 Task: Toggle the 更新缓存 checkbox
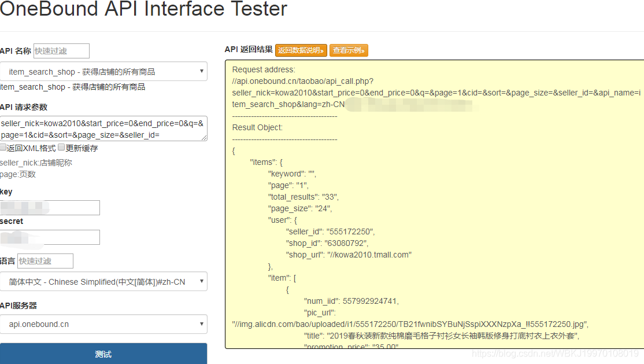pyautogui.click(x=61, y=147)
